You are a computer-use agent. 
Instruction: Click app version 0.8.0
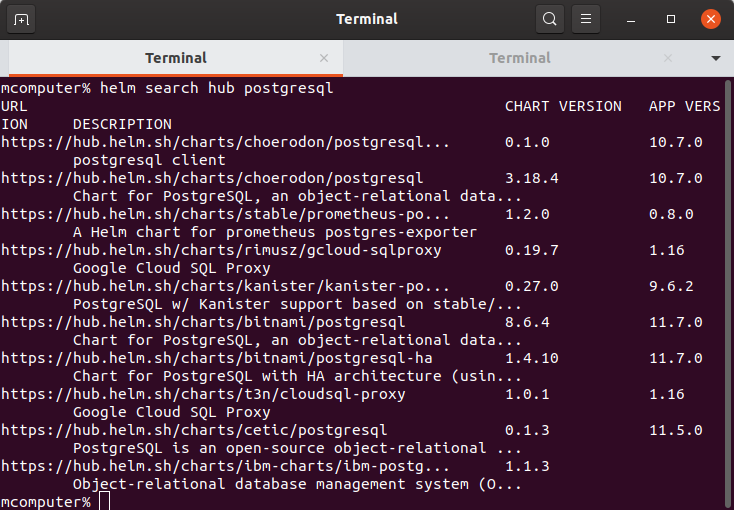pos(671,214)
